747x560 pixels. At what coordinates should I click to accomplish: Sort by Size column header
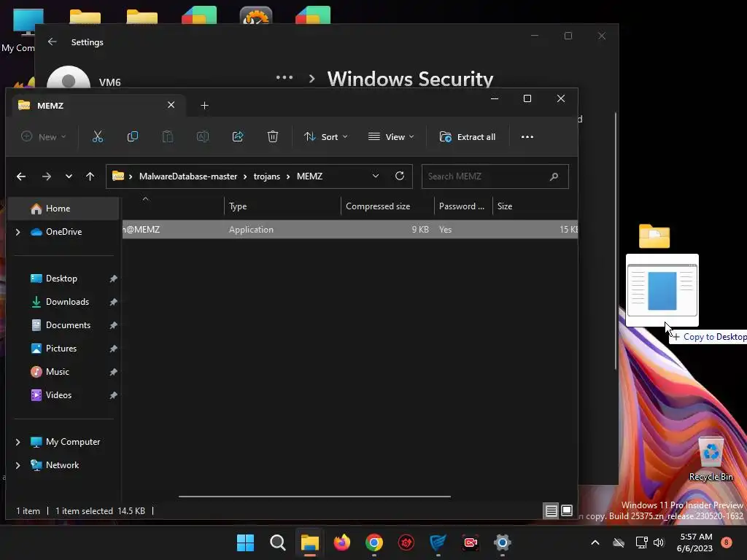(x=535, y=206)
